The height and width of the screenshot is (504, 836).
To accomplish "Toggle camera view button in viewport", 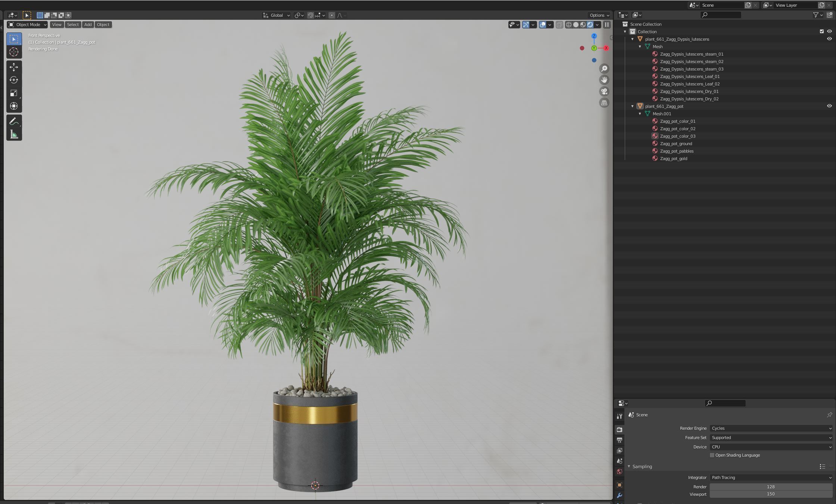I will pos(604,91).
